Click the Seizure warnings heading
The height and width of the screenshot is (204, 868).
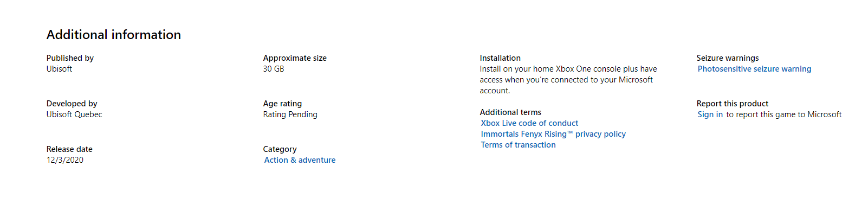click(728, 58)
